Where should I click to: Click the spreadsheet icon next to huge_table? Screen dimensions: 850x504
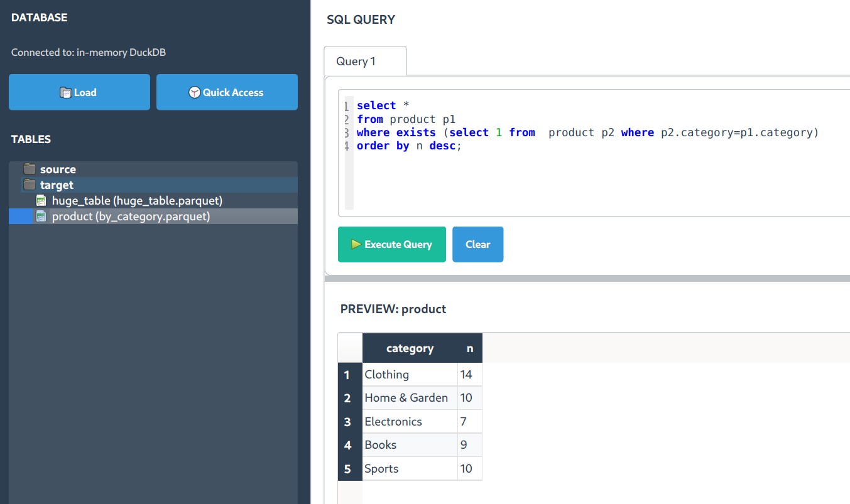41,200
